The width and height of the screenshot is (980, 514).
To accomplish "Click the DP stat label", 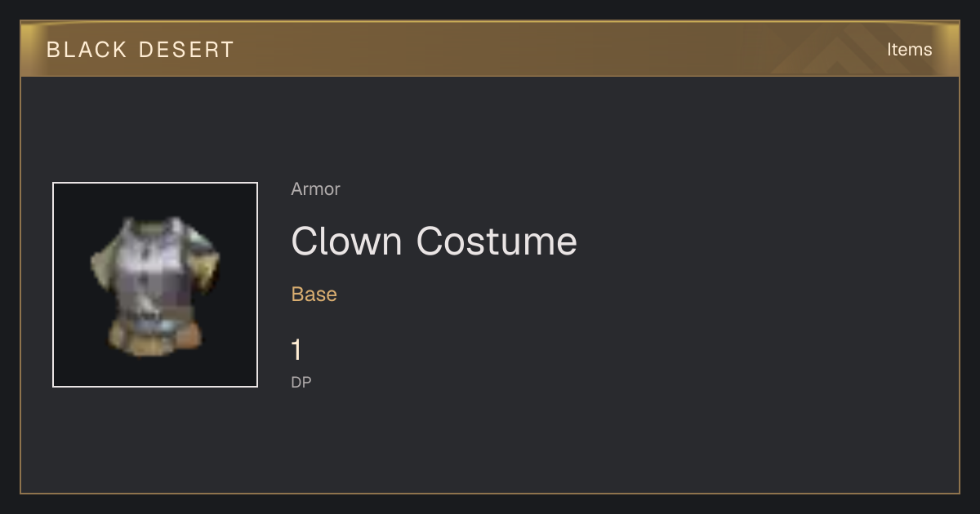I will (301, 382).
